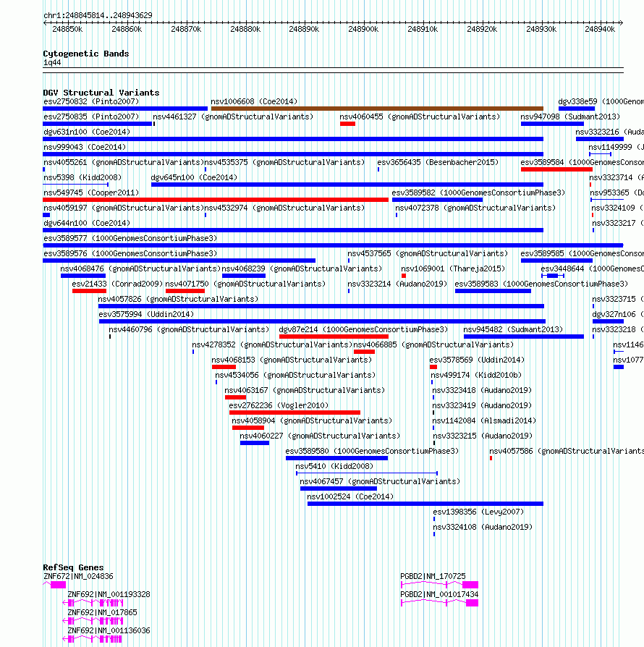The height and width of the screenshot is (647, 644).
Task: Click esv3578569 (Uddin2014) label
Action: [477, 360]
